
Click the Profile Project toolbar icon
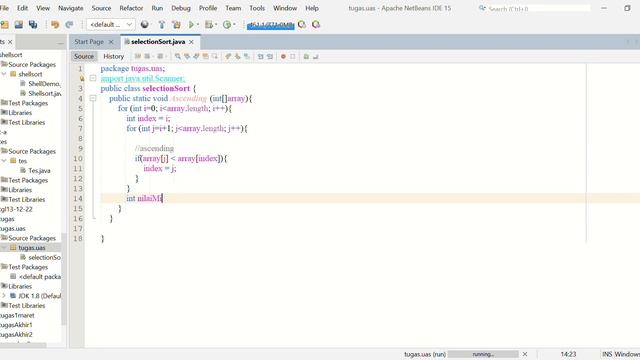pos(227,25)
